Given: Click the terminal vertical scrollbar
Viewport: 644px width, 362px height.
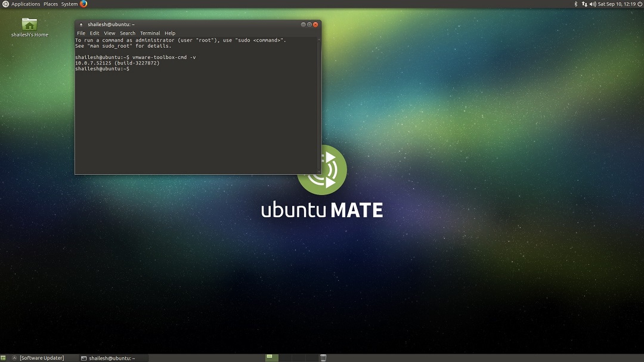Looking at the screenshot, I should [x=319, y=106].
